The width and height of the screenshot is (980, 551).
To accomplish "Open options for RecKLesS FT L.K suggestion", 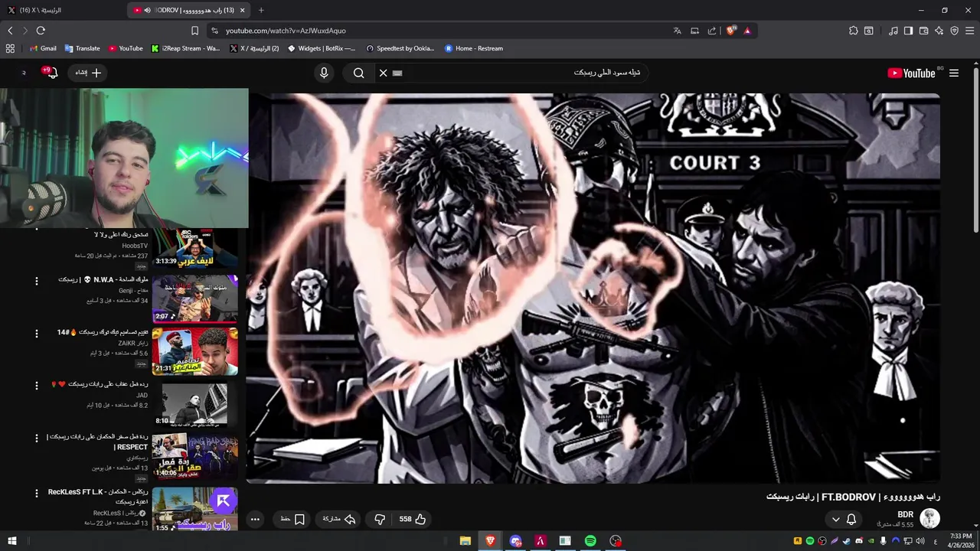I will pos(36,494).
